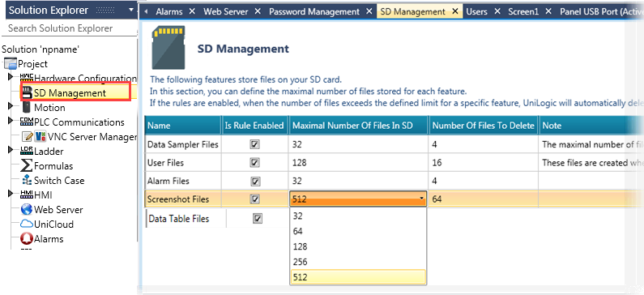Uncheck rule enabled for Data Sampler Files

pos(255,144)
